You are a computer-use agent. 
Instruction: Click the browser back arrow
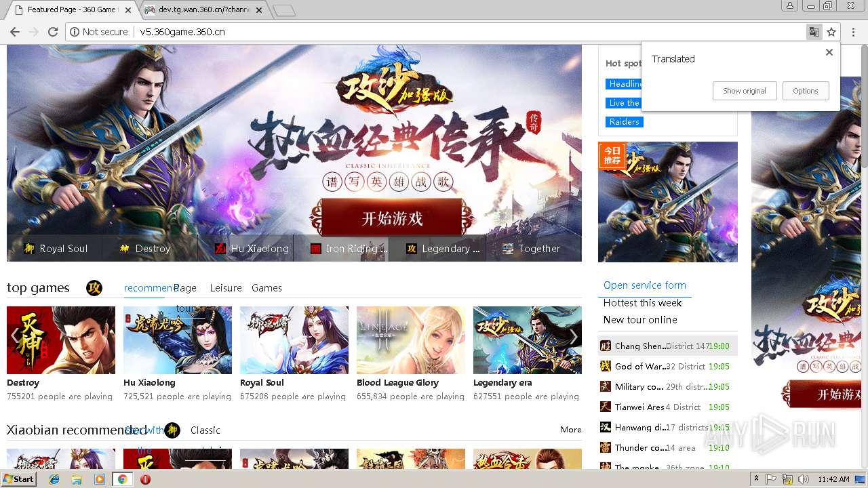(15, 32)
